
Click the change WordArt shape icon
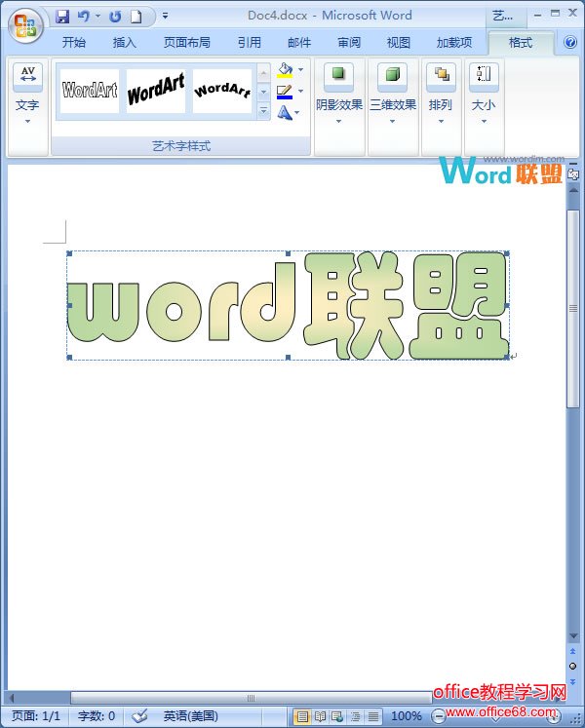point(285,112)
